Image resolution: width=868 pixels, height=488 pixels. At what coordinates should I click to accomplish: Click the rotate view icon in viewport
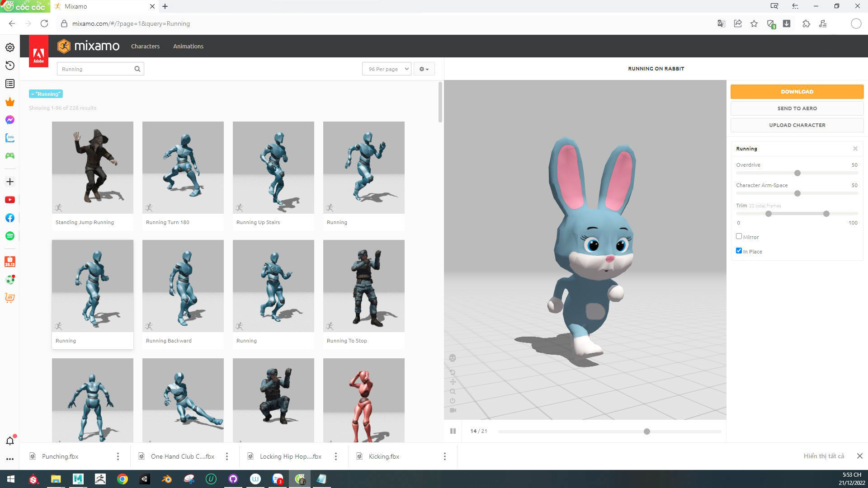pyautogui.click(x=453, y=372)
